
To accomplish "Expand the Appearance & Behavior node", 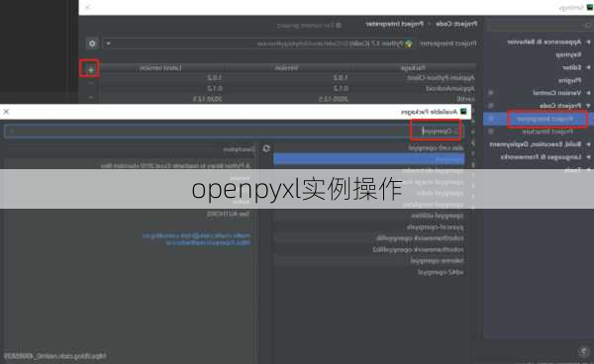I will point(588,42).
